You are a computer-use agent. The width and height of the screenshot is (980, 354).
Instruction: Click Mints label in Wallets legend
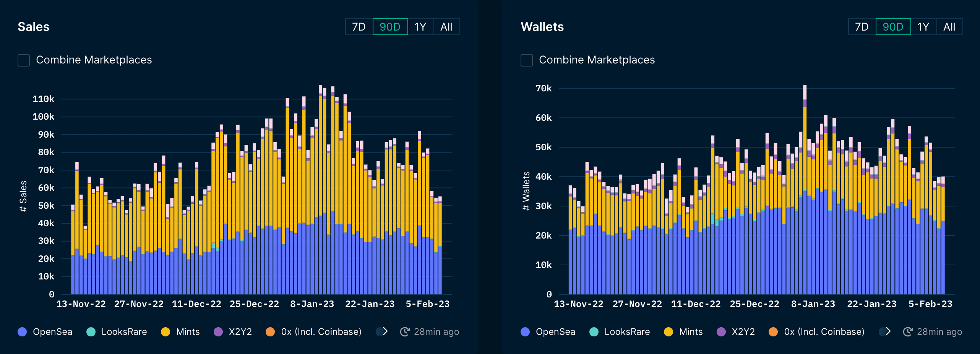coord(691,332)
